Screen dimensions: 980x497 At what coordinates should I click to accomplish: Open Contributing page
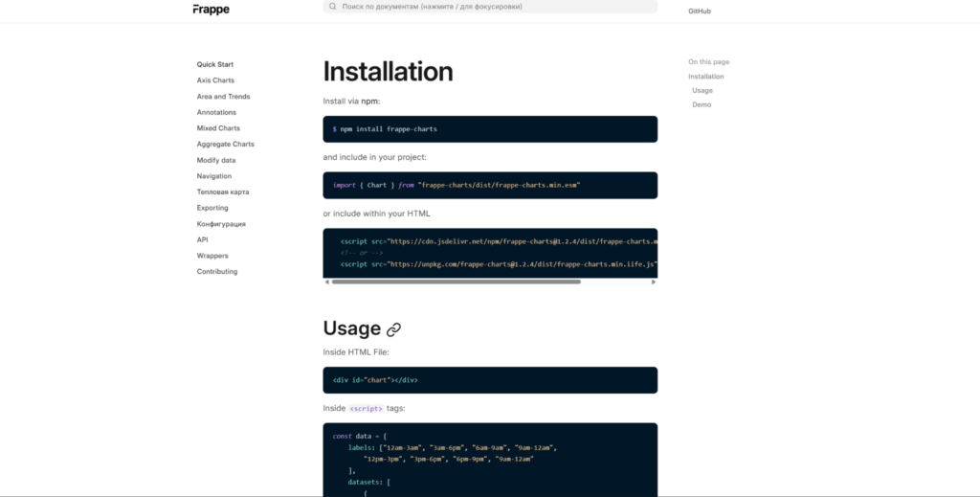[x=217, y=271]
